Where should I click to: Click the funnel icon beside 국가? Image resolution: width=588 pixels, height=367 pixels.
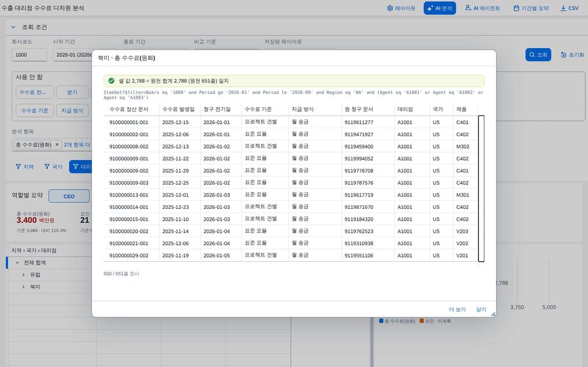coord(47,167)
